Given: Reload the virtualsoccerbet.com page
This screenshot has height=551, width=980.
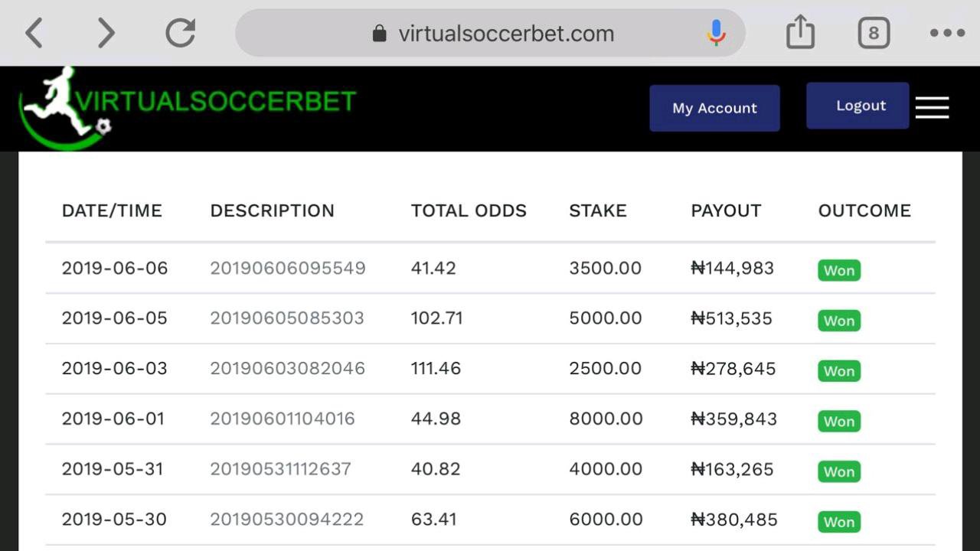Looking at the screenshot, I should 180,32.
